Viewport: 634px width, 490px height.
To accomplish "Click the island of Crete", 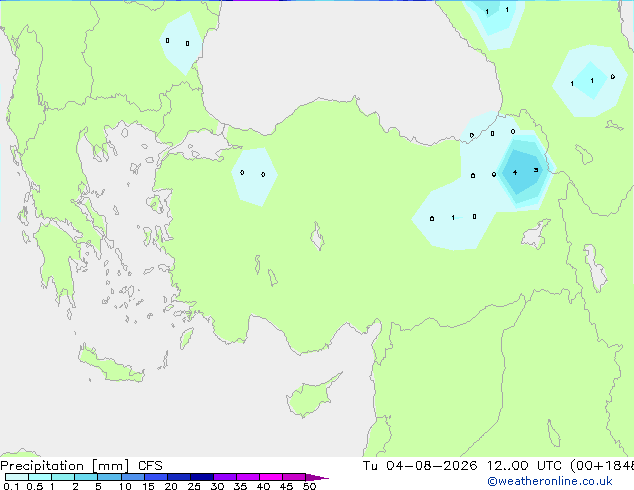I will [110, 366].
